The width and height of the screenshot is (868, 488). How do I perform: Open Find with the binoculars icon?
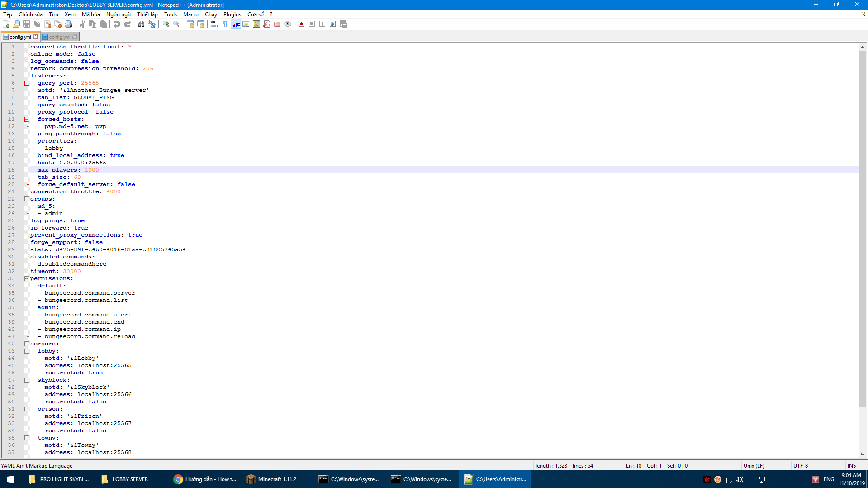click(142, 24)
